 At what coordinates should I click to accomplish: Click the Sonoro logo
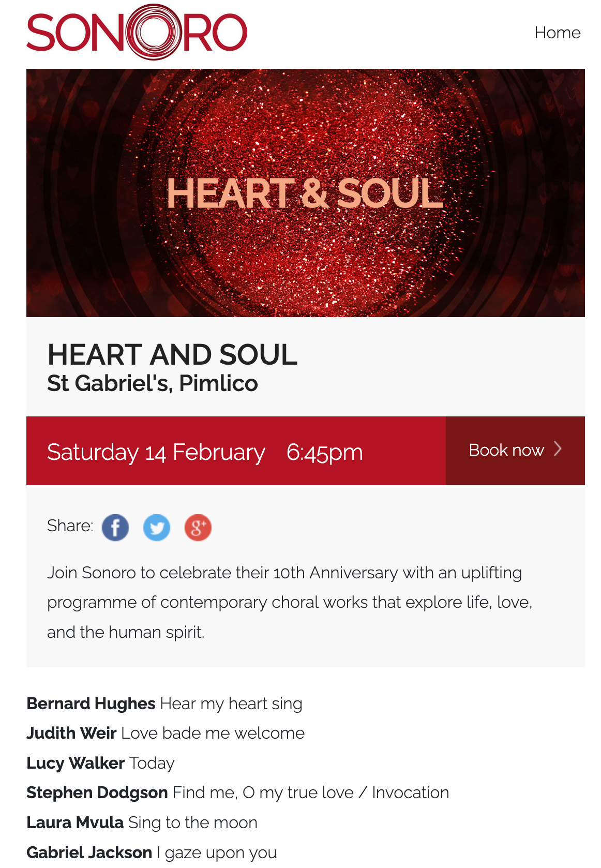[x=137, y=32]
